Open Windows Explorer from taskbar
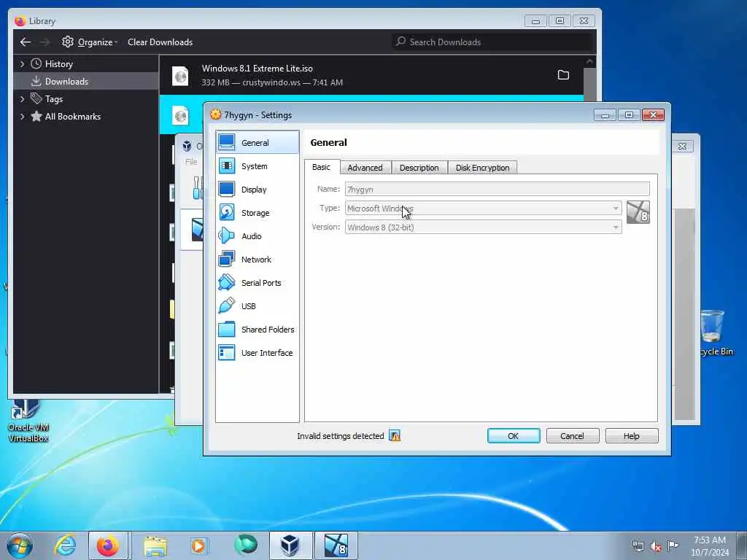 [x=155, y=545]
